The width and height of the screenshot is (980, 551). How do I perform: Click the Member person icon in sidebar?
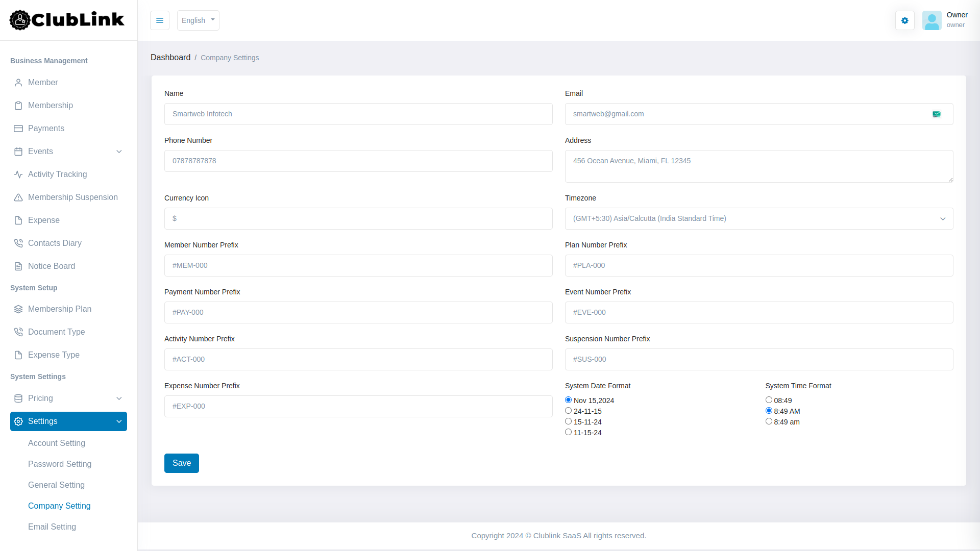pyautogui.click(x=18, y=82)
